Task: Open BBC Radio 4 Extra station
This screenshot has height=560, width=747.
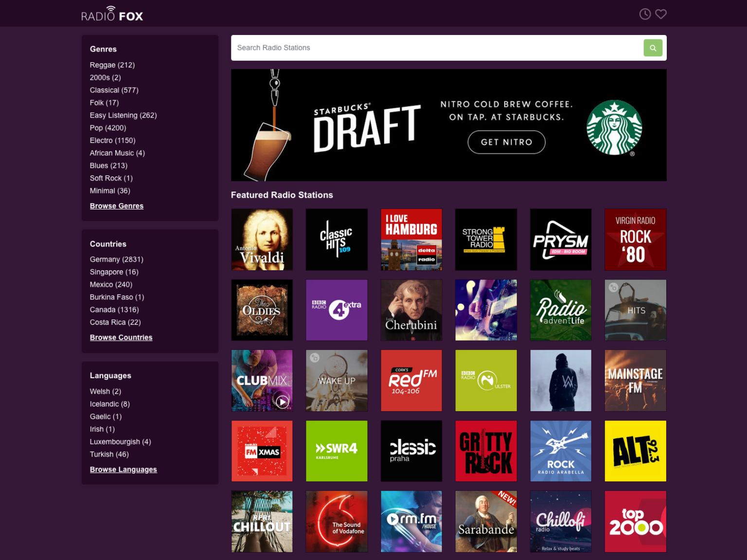Action: point(337,310)
